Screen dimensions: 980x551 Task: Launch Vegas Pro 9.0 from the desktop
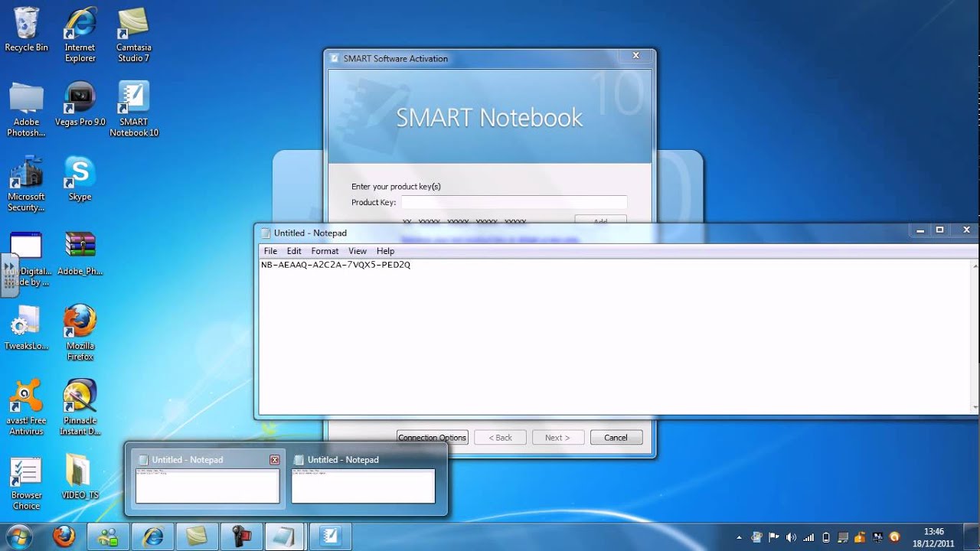point(80,99)
